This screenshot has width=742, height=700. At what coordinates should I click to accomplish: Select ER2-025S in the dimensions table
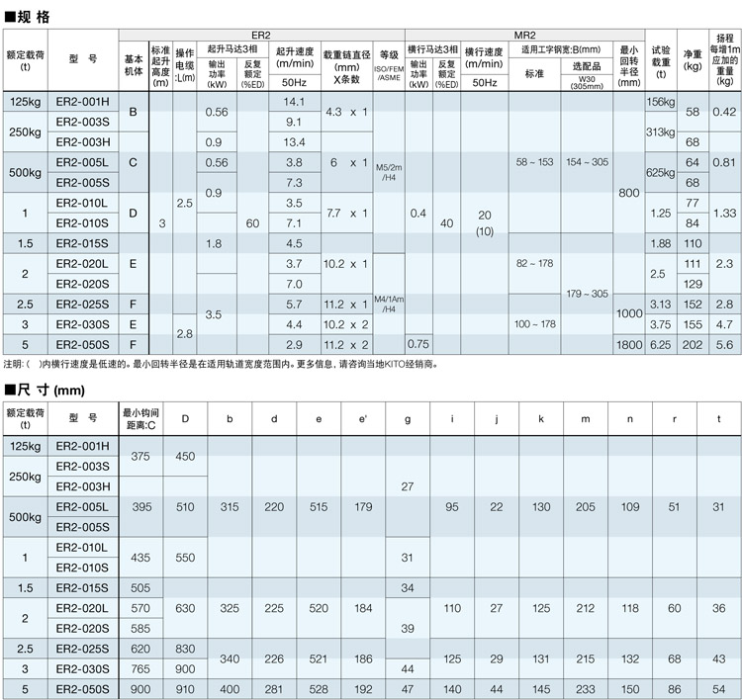coord(82,649)
